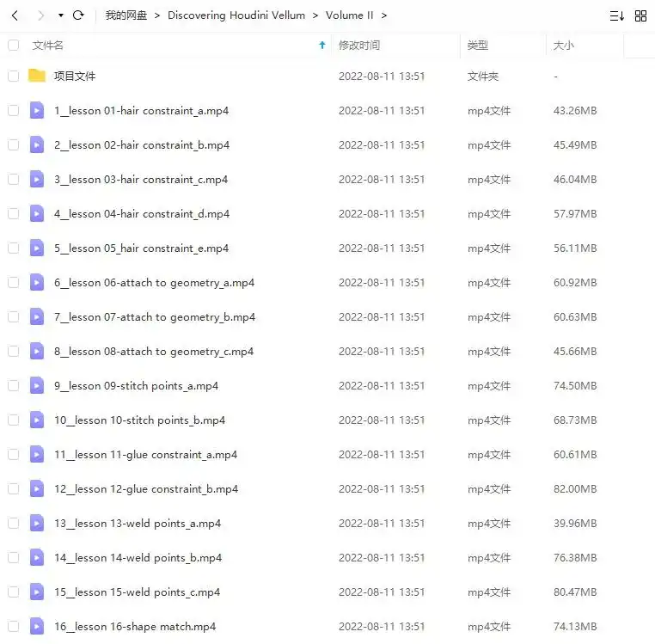Image resolution: width=655 pixels, height=644 pixels.
Task: Click the Volume II breadcrumb
Action: pyautogui.click(x=350, y=15)
